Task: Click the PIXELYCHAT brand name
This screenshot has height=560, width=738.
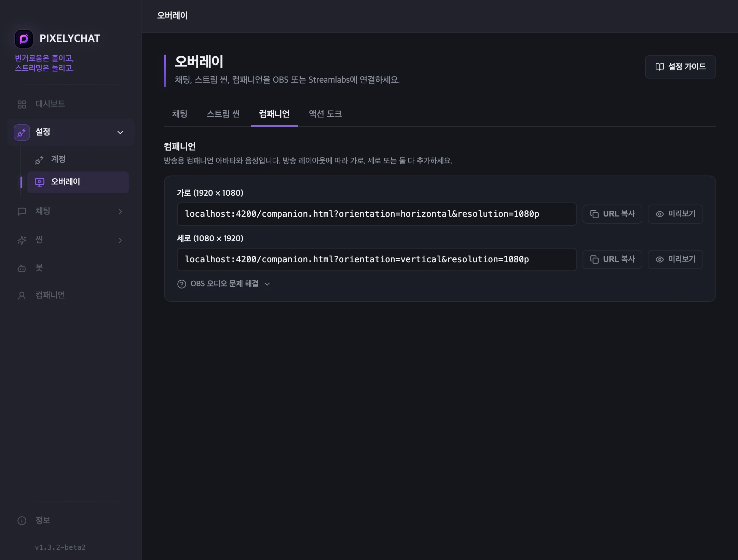Action: pyautogui.click(x=70, y=39)
